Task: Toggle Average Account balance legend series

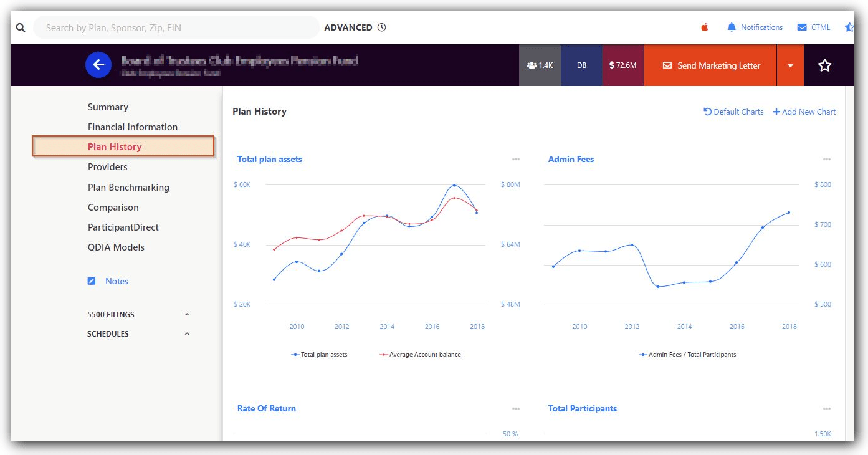Action: [x=420, y=355]
